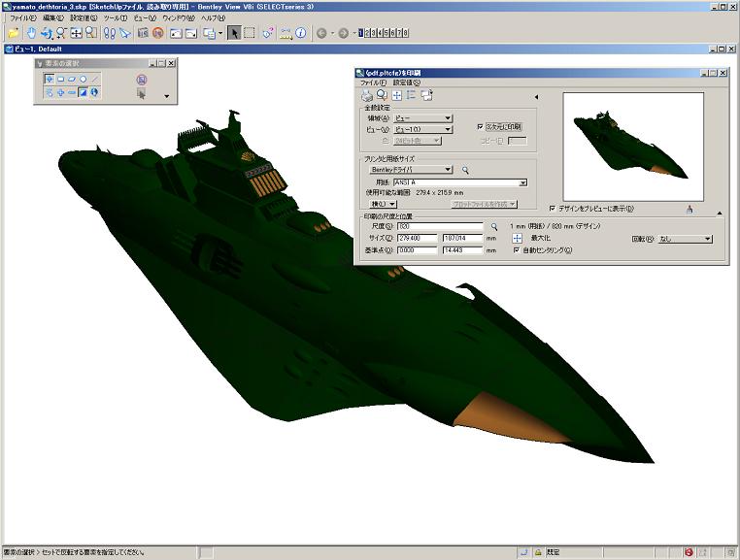Click the Measure ruler icon

click(x=286, y=33)
